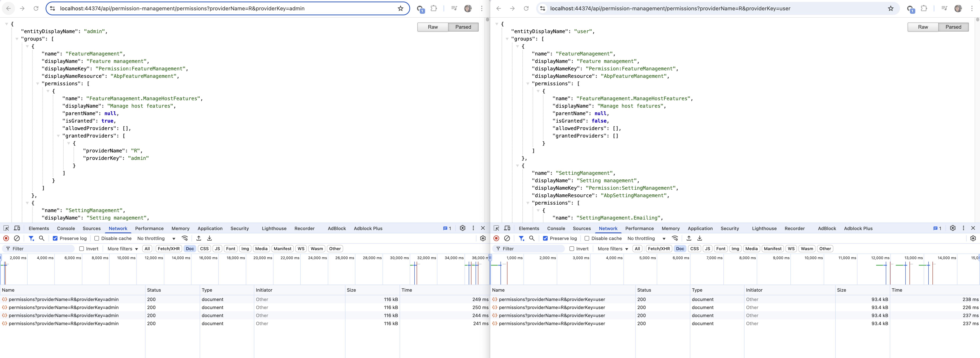This screenshot has height=358, width=980.
Task: Uncheck Preserve log in left DevTools
Action: click(55, 238)
